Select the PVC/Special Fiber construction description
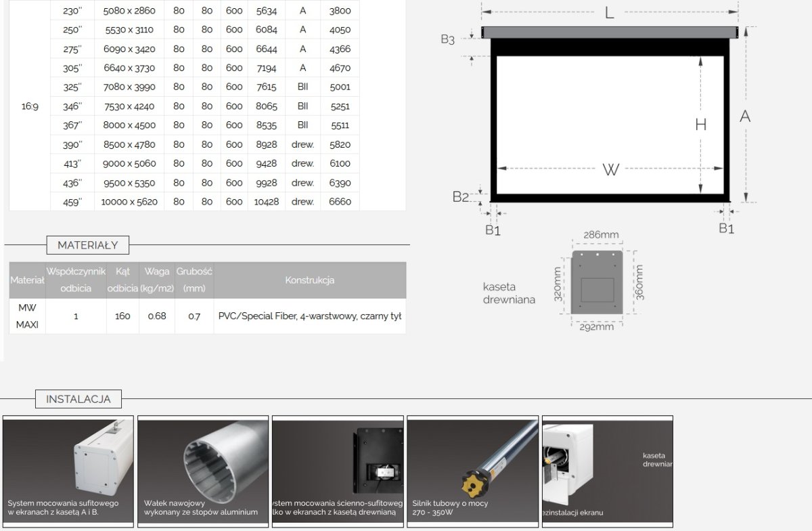 (309, 316)
